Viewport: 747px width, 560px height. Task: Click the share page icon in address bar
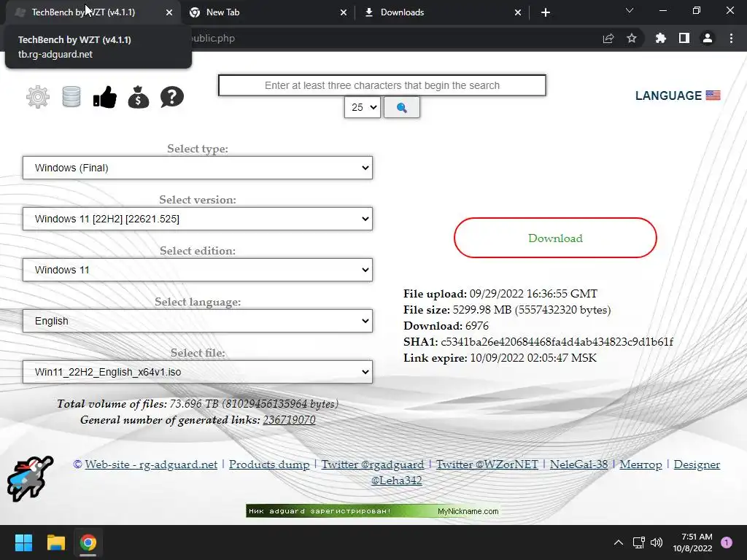coord(608,39)
